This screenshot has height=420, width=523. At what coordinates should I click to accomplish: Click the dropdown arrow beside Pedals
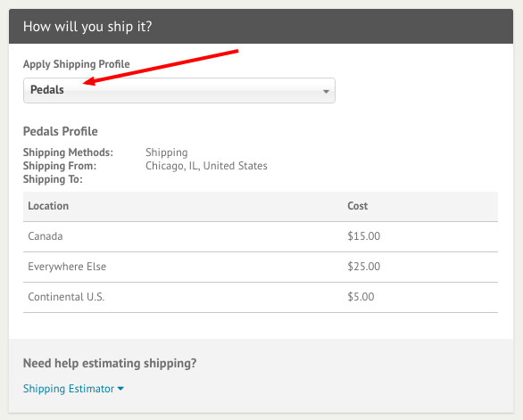coord(327,91)
